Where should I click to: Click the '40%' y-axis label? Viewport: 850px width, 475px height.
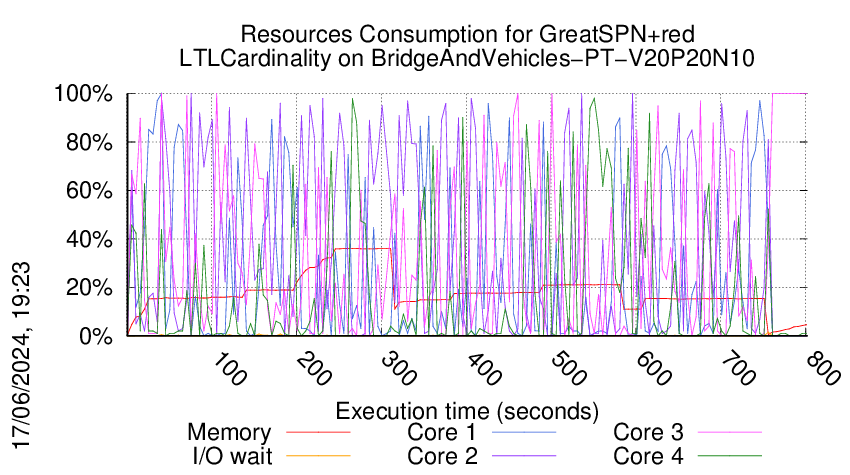89,239
